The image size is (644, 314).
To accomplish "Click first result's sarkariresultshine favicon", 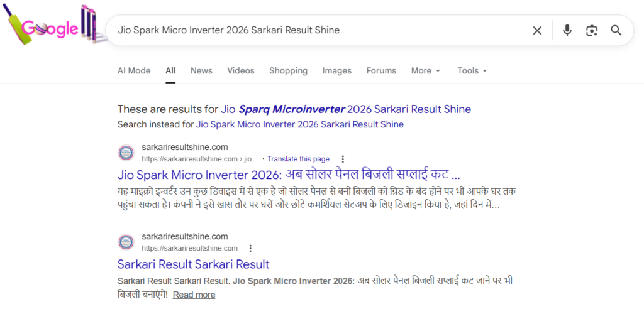I will pyautogui.click(x=127, y=153).
